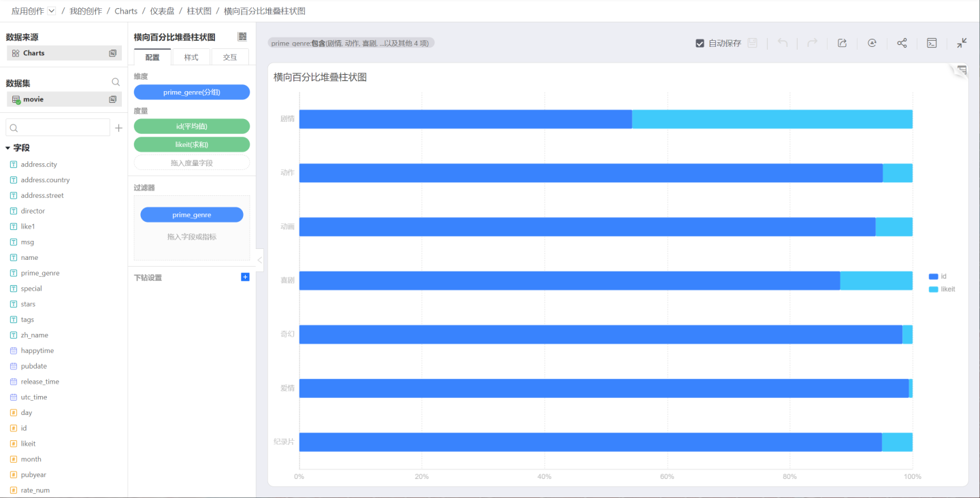Click the plus icon to add a field
This screenshot has width=980, height=498.
click(x=118, y=128)
